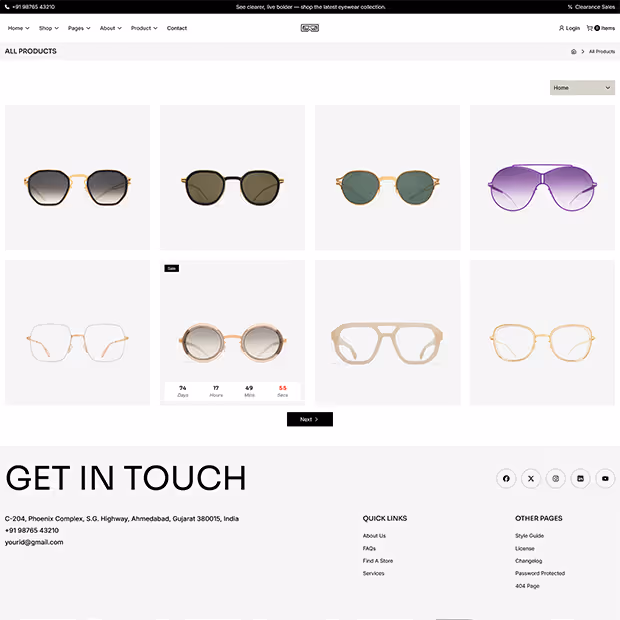Expand the Pages nav menu

coord(79,28)
